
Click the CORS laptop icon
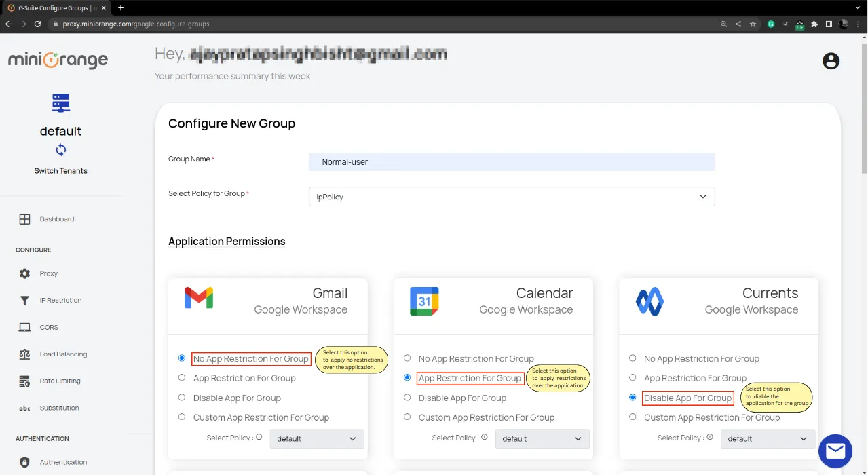click(x=24, y=327)
